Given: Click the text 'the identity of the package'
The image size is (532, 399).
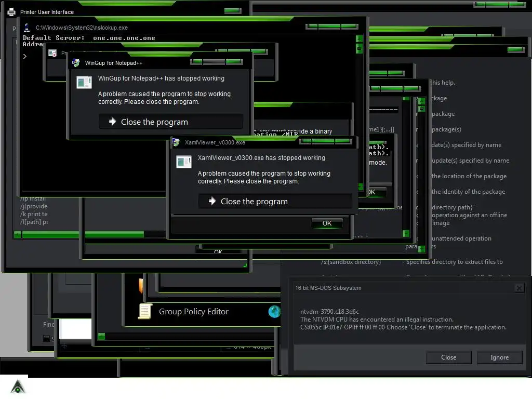Looking at the screenshot, I should tap(468, 192).
